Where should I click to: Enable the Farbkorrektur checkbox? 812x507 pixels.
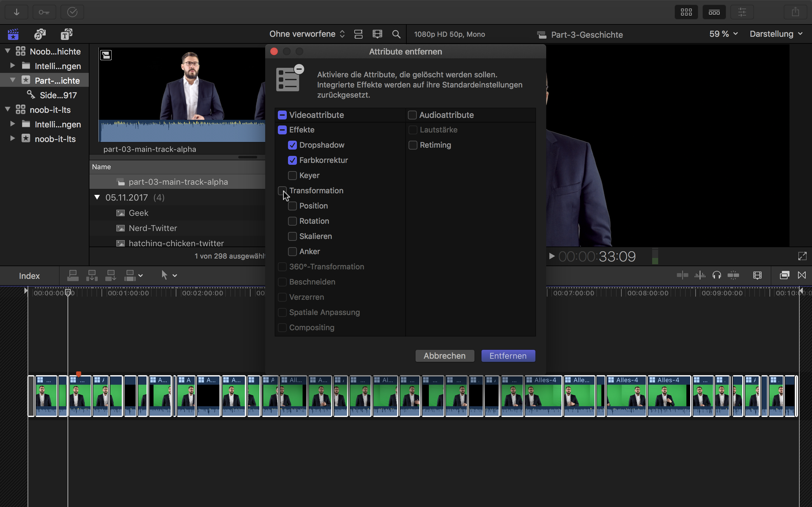(x=292, y=160)
